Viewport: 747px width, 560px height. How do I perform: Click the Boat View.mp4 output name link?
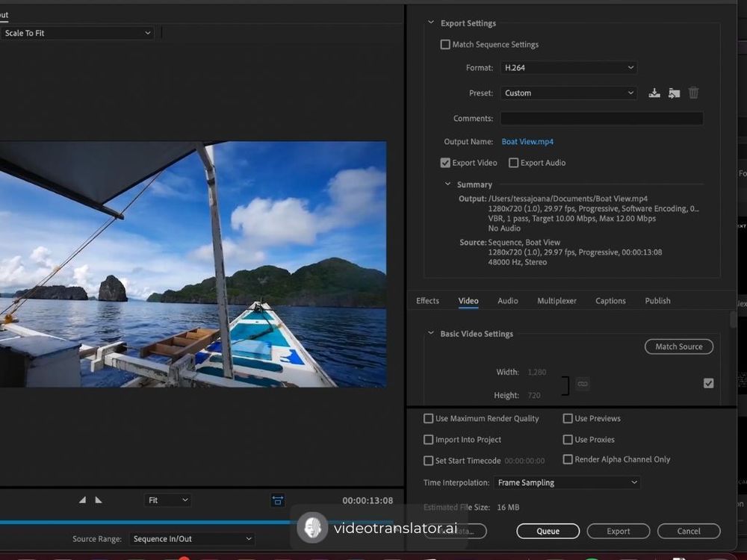coord(527,142)
